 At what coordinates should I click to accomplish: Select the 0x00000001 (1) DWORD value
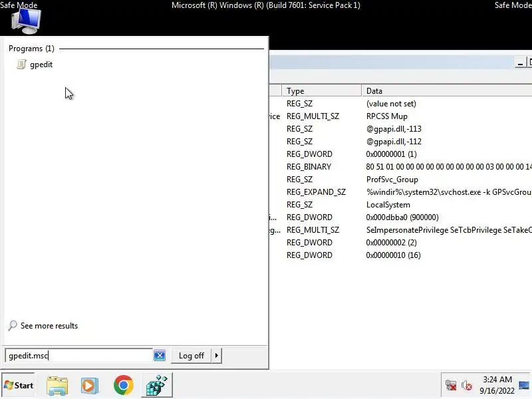click(x=391, y=154)
